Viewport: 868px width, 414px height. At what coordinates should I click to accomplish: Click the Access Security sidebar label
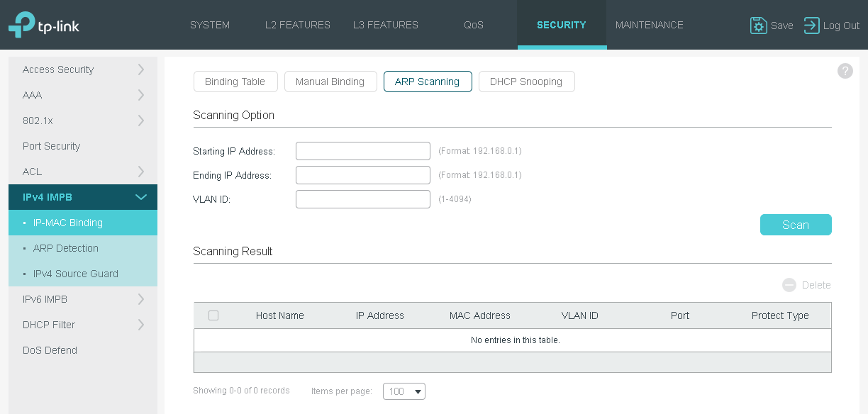click(x=58, y=69)
